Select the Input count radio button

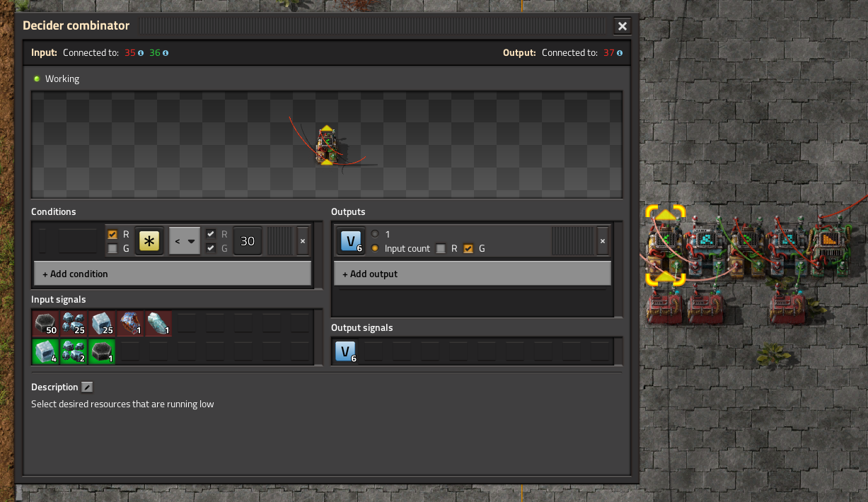(375, 248)
